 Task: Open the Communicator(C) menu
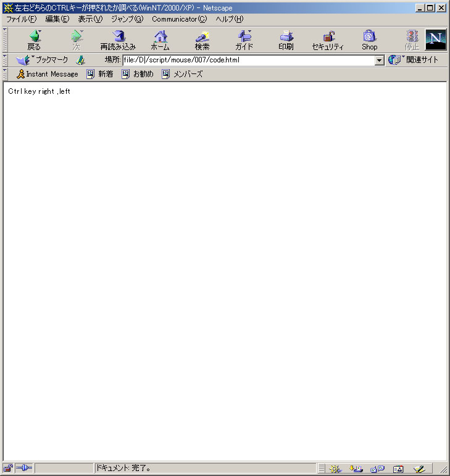point(179,19)
